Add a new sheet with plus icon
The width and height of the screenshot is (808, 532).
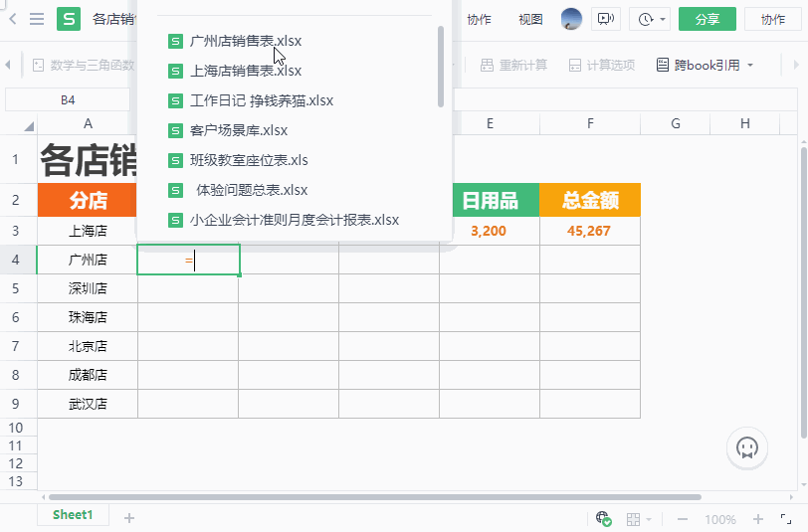[129, 517]
